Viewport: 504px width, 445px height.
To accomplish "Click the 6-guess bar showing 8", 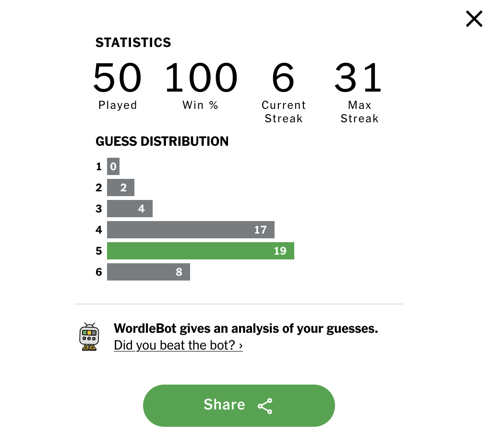I will click(148, 272).
